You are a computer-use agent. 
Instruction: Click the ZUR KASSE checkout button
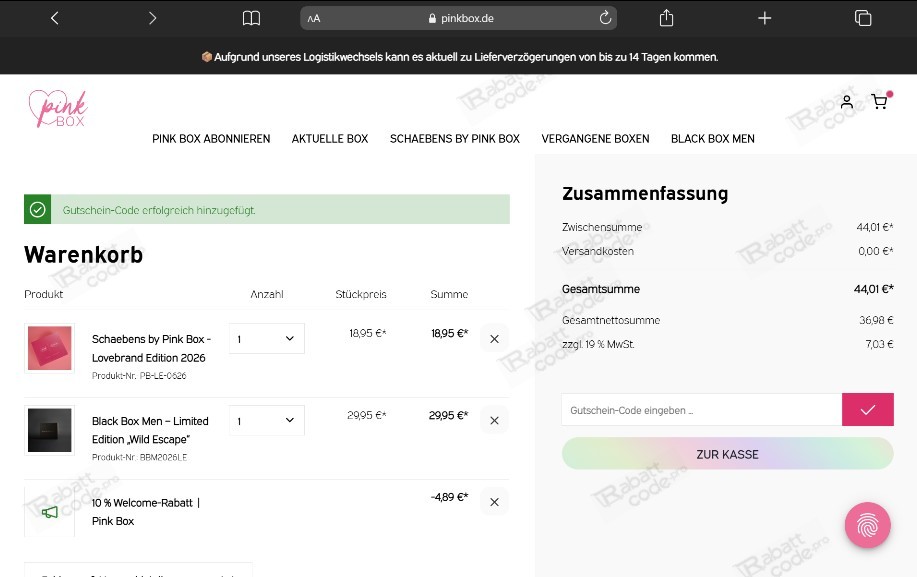coord(728,454)
